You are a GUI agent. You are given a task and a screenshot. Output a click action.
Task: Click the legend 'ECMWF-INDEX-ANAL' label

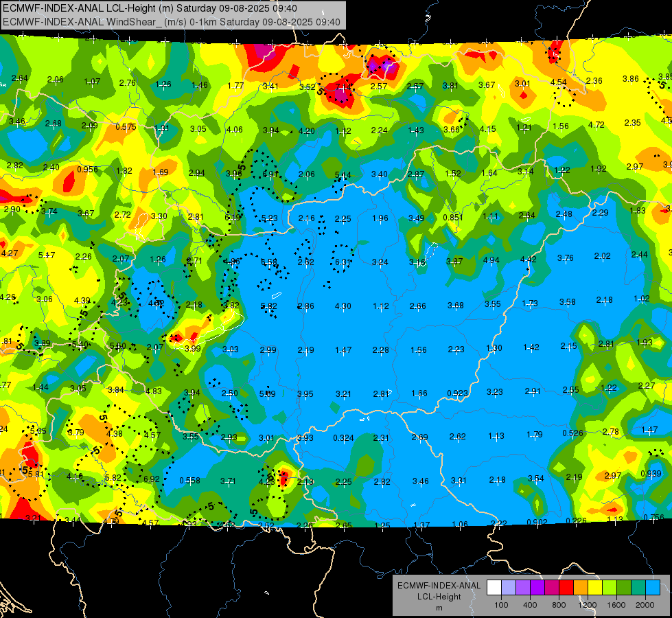point(439,586)
